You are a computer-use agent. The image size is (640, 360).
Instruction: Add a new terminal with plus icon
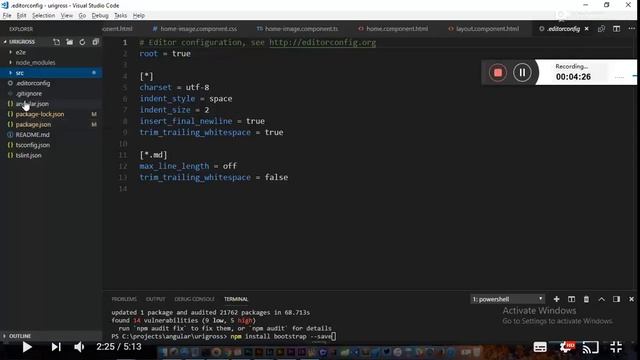[556, 299]
